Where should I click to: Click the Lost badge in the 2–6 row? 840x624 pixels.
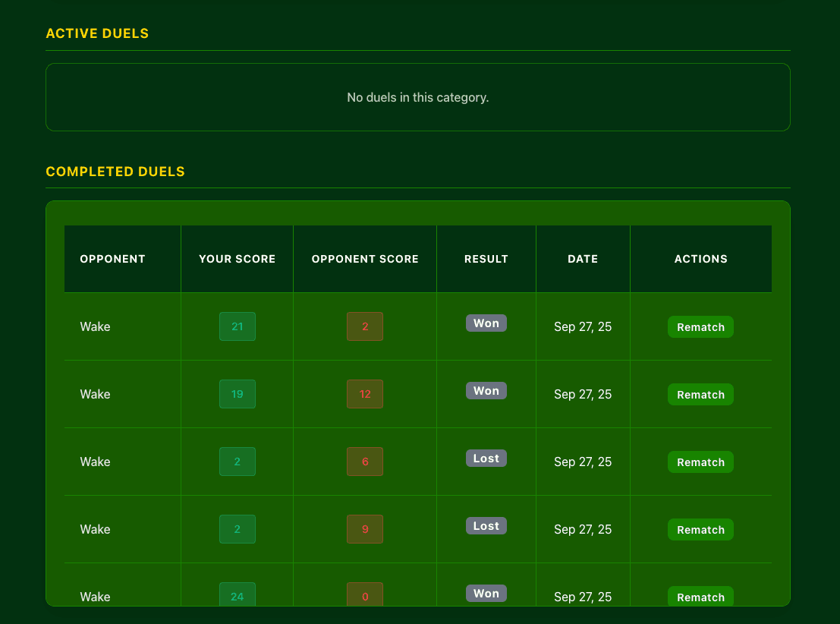point(486,459)
